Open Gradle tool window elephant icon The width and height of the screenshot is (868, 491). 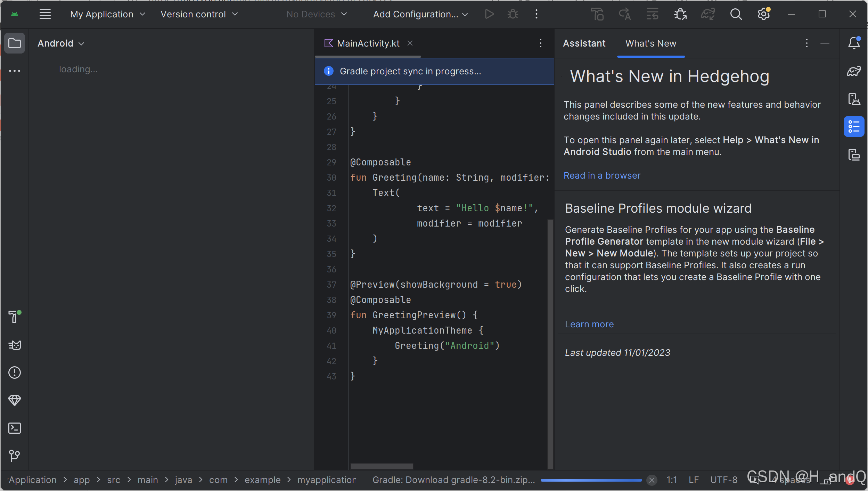coord(854,71)
